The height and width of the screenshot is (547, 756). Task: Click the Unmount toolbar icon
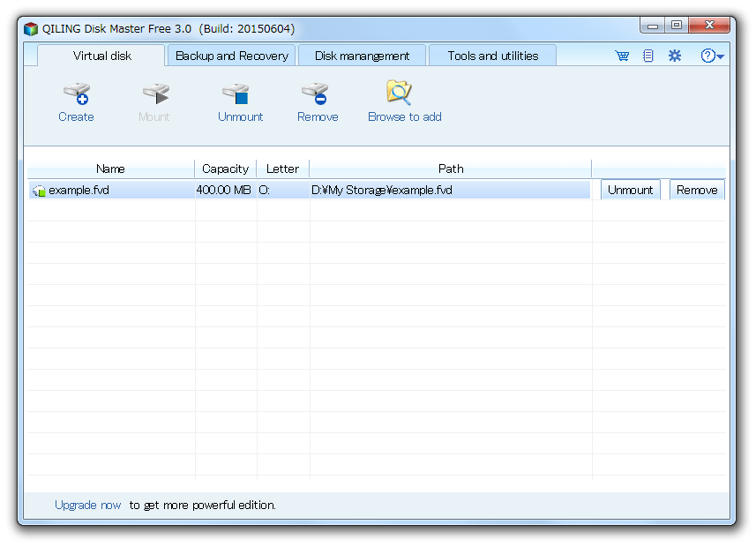coord(236,94)
